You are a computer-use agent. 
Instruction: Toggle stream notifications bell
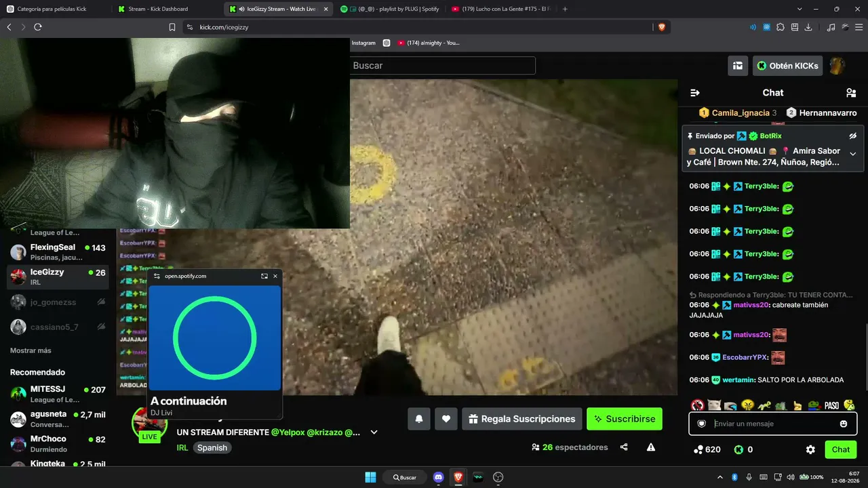pyautogui.click(x=419, y=419)
